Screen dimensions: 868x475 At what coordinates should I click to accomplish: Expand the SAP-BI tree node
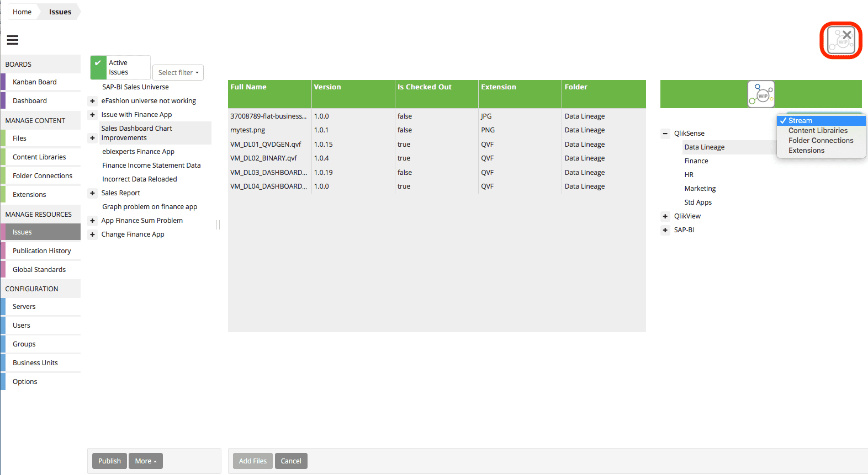pyautogui.click(x=665, y=230)
